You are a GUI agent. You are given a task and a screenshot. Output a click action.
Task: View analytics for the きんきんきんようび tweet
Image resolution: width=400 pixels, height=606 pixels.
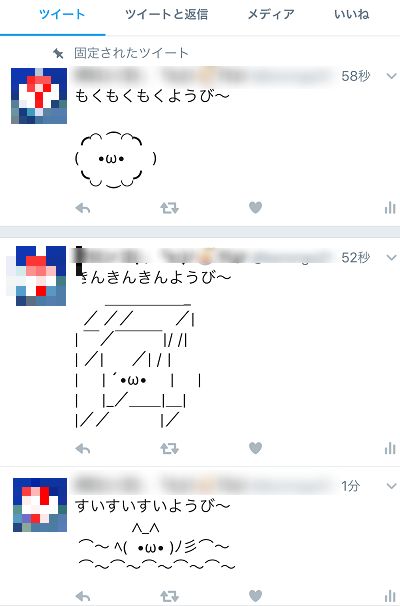[390, 448]
